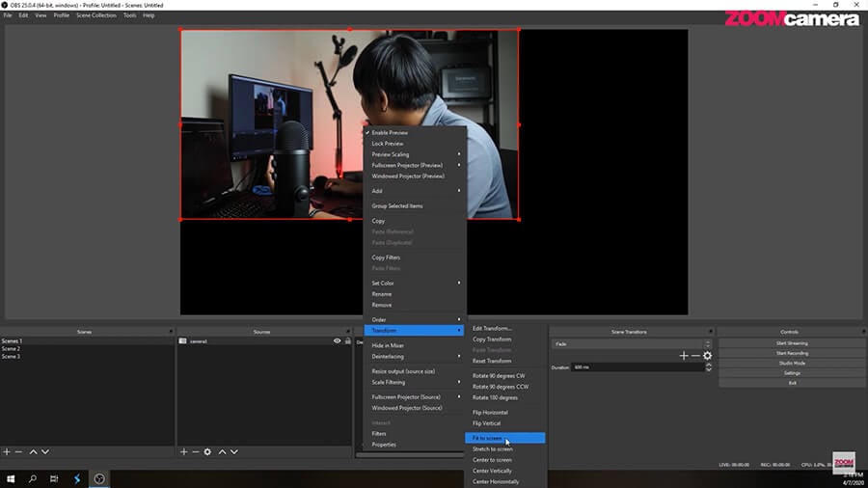Add a new source with the Sources plus icon
The image size is (868, 488).
[x=184, y=452]
